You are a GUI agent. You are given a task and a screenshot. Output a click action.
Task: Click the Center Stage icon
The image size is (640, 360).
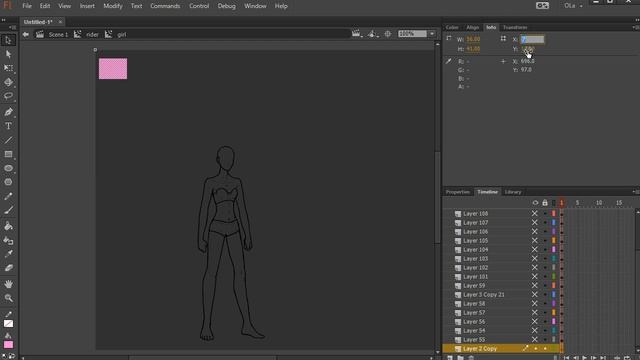388,34
